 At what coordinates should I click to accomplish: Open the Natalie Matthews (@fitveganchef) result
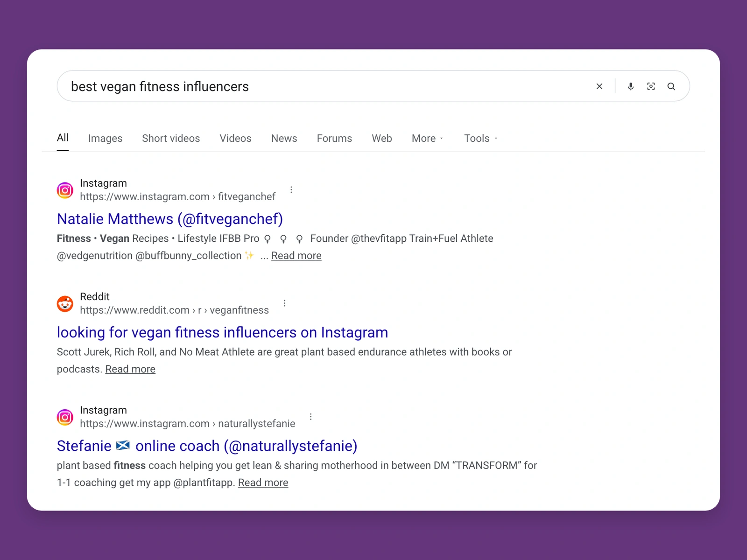coord(170,219)
